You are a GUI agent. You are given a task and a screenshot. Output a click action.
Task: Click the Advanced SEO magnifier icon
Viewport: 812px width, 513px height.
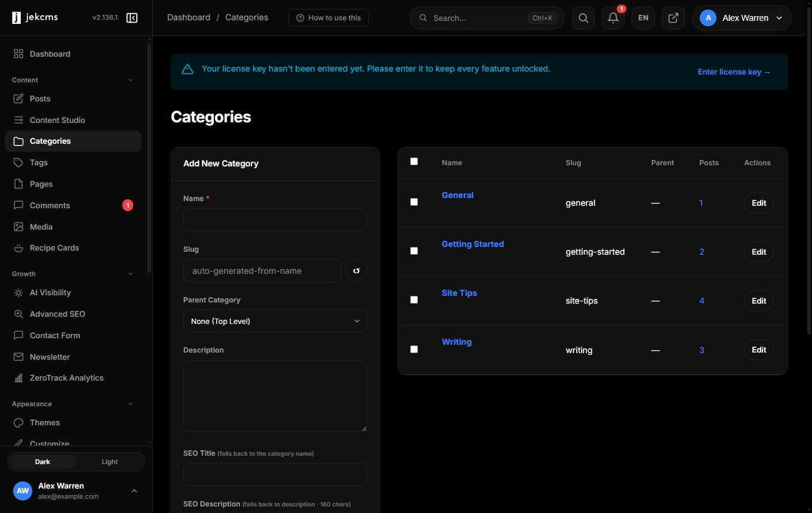19,314
